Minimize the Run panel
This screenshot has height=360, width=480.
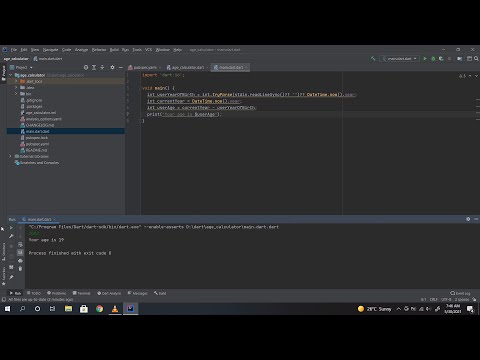point(476,219)
